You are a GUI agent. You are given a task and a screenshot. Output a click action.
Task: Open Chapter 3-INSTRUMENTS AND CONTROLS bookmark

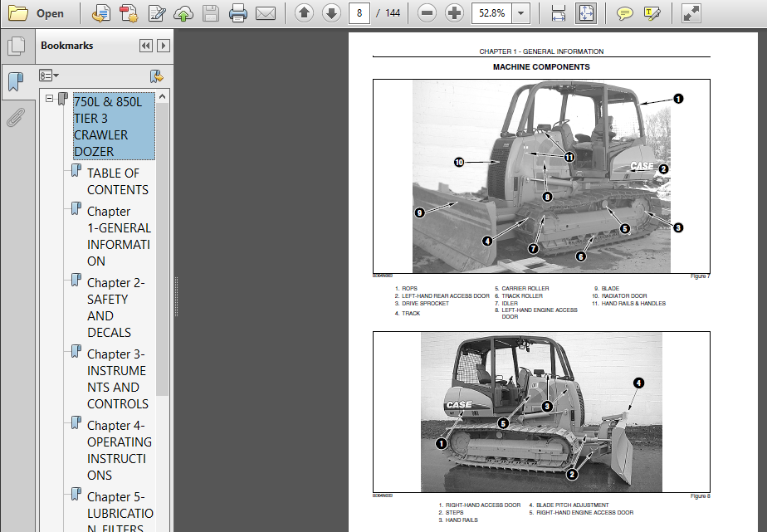point(117,379)
